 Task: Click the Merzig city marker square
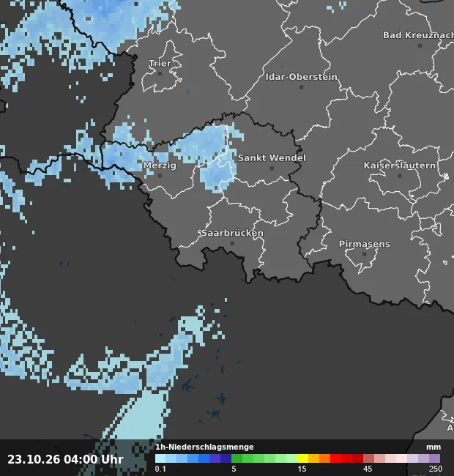point(160,176)
